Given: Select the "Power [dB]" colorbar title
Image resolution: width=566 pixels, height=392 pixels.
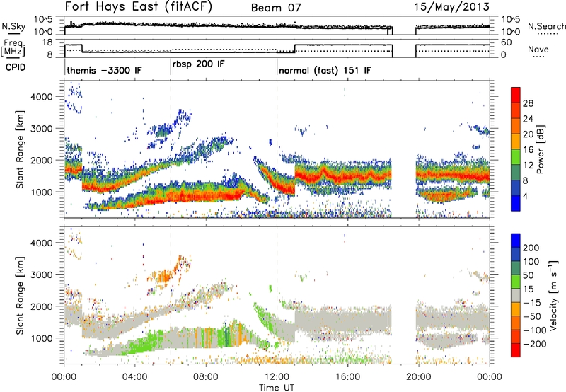Looking at the screenshot, I should [541, 149].
